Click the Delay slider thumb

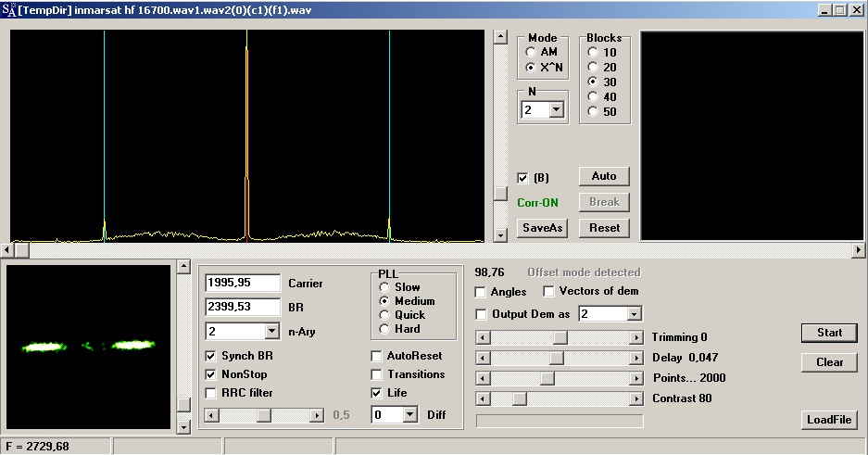(x=557, y=358)
